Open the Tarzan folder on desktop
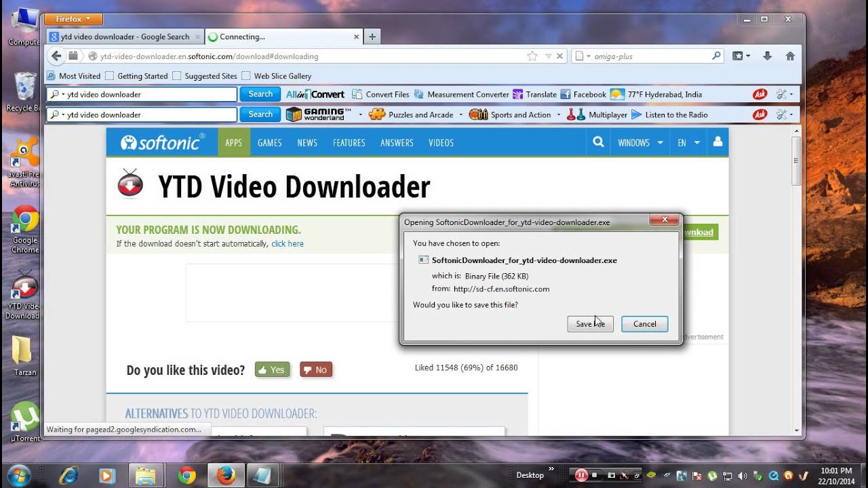Image resolution: width=868 pixels, height=488 pixels. click(24, 356)
